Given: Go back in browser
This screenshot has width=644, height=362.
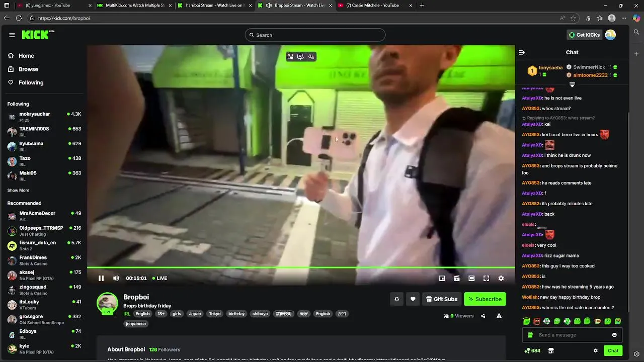Looking at the screenshot, I should coord(7,18).
